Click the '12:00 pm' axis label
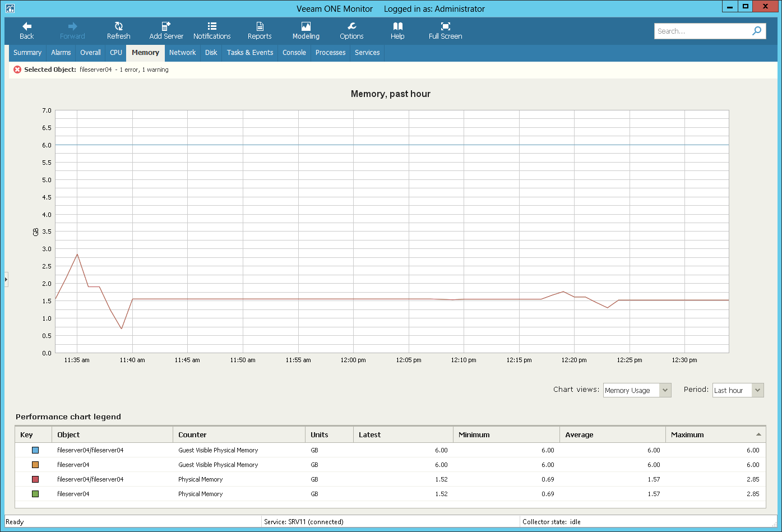The height and width of the screenshot is (532, 782). [353, 360]
